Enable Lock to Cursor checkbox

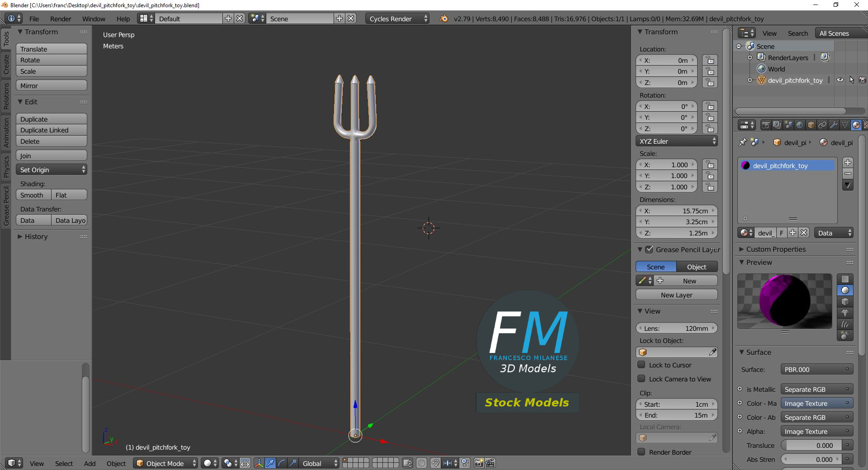642,365
